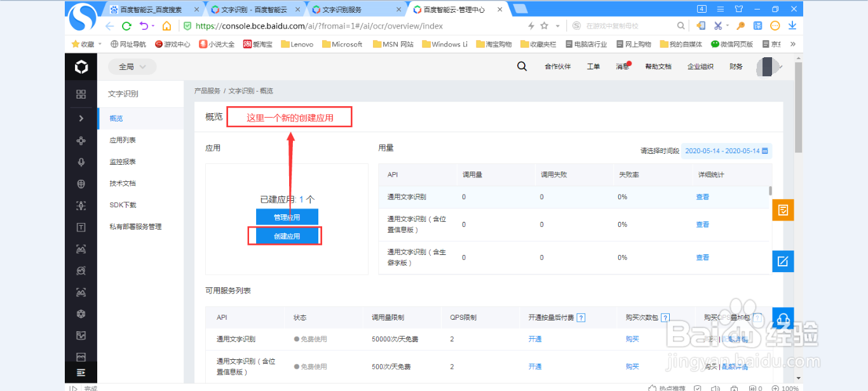Click the browser download arrow icon

point(792,26)
